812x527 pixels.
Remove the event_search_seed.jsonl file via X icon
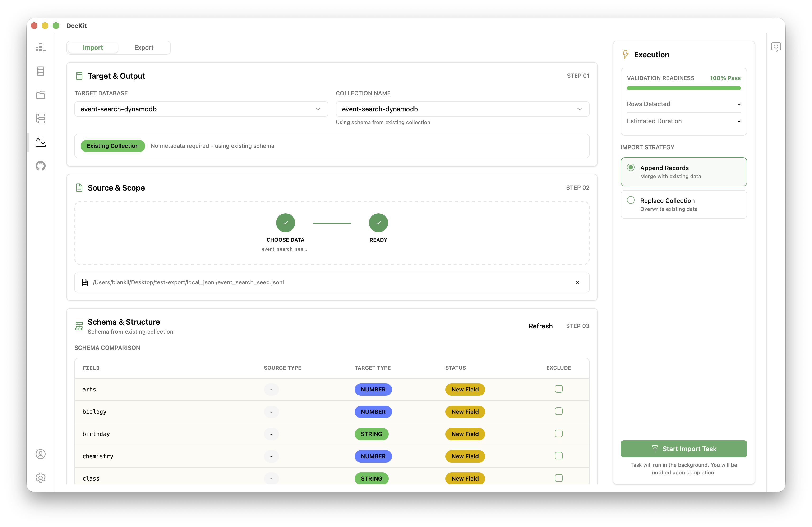[x=578, y=282]
